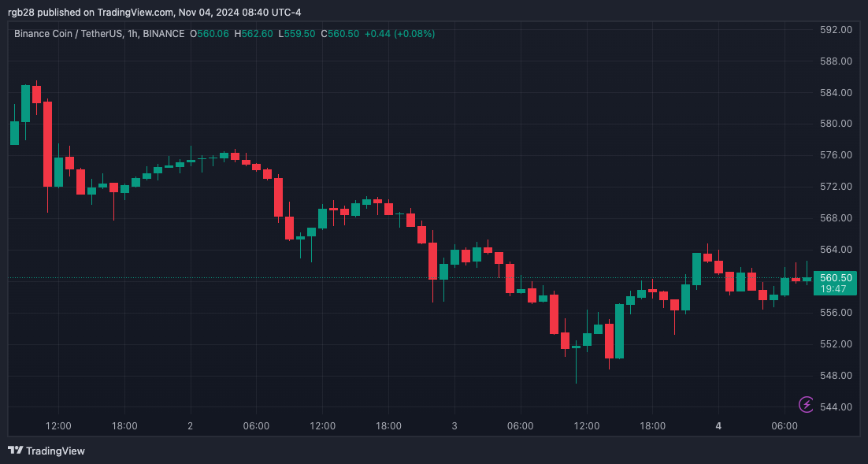Screen dimensions: 868x464
Task: Click the rgb28 publisher attribution text
Action: pos(20,12)
